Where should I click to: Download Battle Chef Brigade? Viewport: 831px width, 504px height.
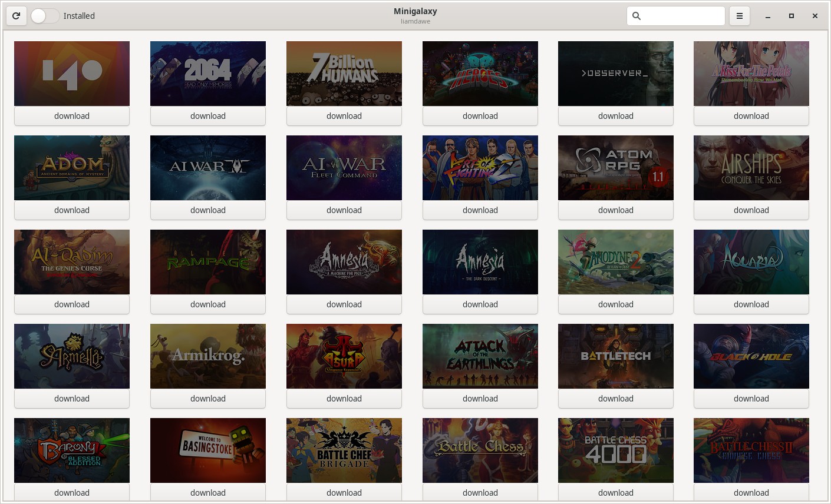344,492
